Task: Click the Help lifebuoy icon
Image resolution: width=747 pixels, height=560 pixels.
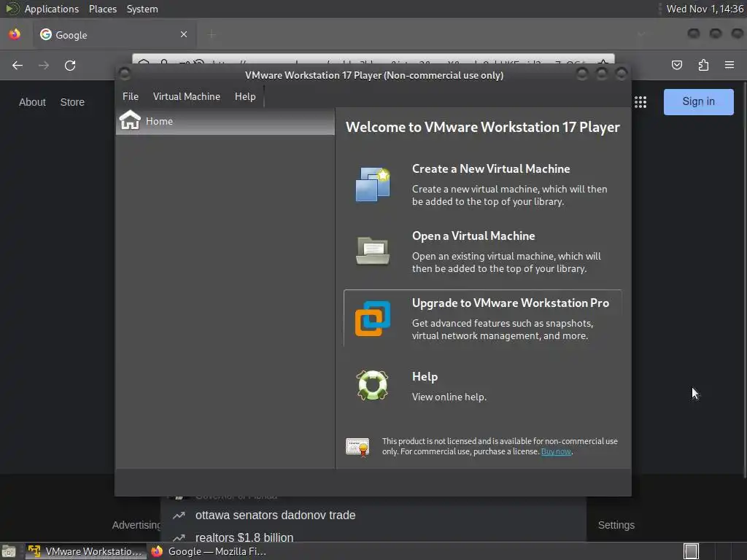Action: click(x=373, y=385)
